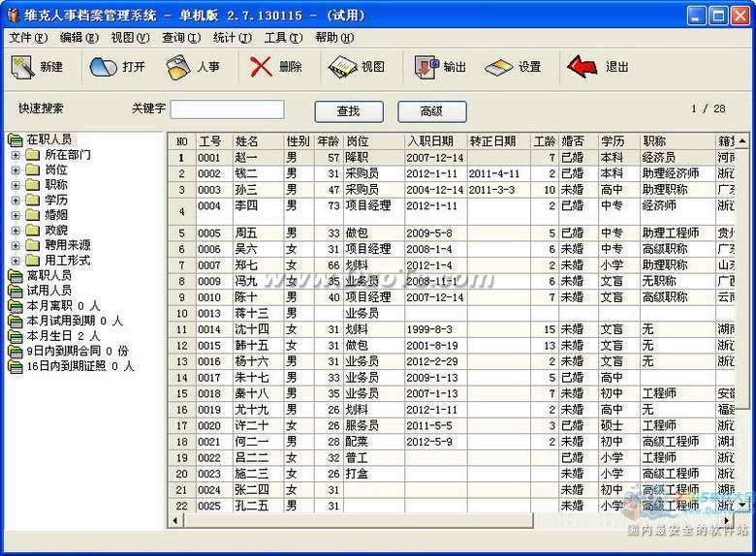
Task: Click the red X 删除 delete icon
Action: point(261,67)
